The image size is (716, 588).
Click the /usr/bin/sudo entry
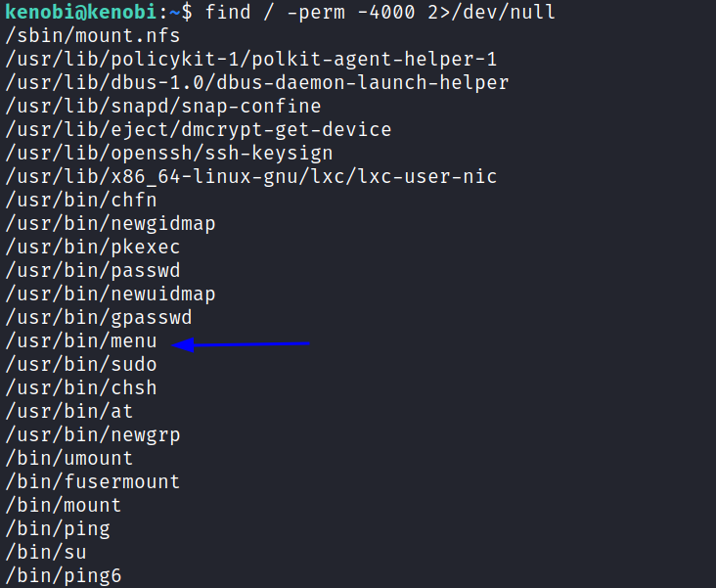(81, 365)
